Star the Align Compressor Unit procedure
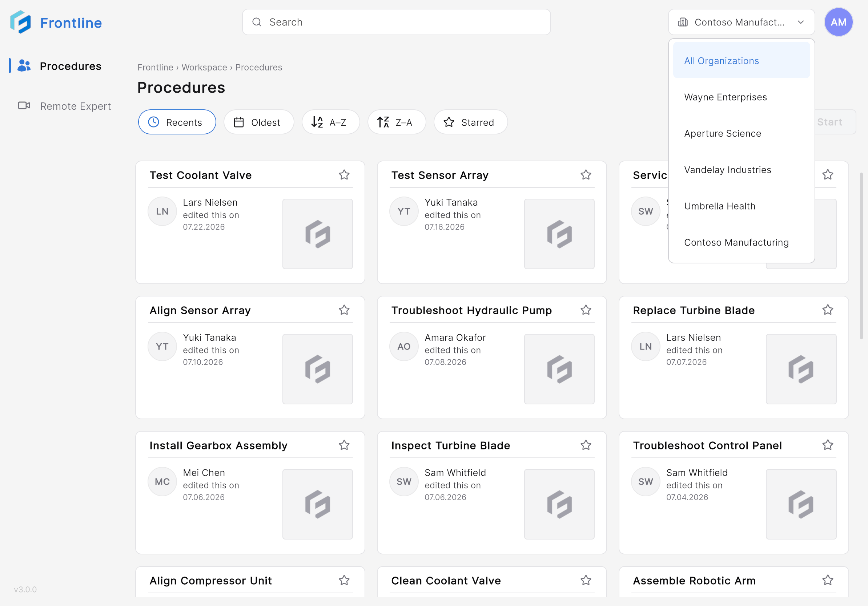The height and width of the screenshot is (606, 868). coord(344,580)
